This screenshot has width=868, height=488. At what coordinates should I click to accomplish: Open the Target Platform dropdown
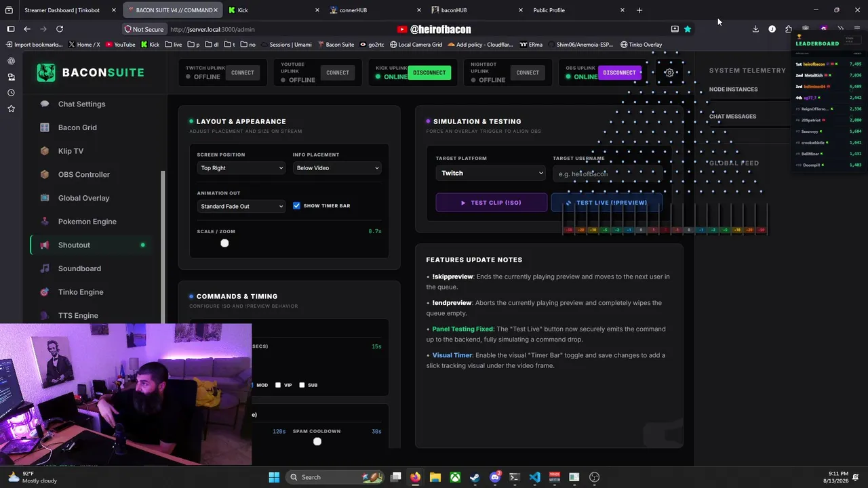pyautogui.click(x=491, y=173)
